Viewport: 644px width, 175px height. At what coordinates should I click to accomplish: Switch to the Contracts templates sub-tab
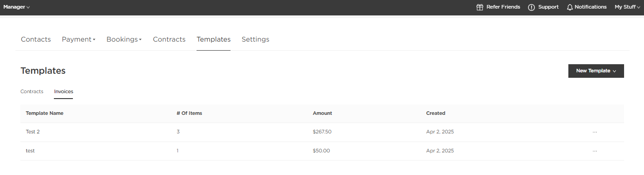click(32, 91)
